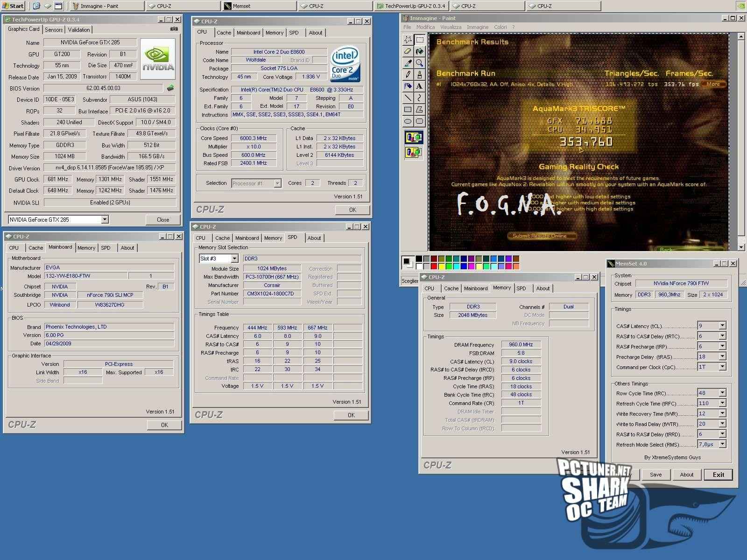The image size is (747, 560).
Task: Select the white swatch in Paint palette
Action: tap(419, 266)
